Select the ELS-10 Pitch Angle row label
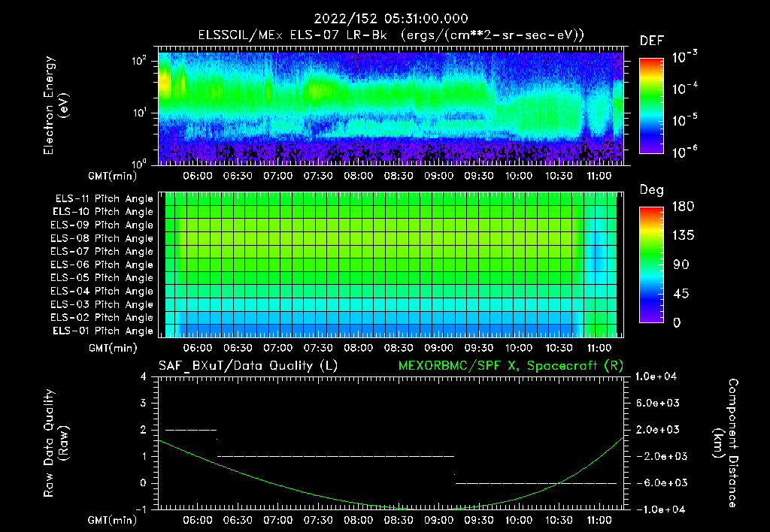 (103, 212)
